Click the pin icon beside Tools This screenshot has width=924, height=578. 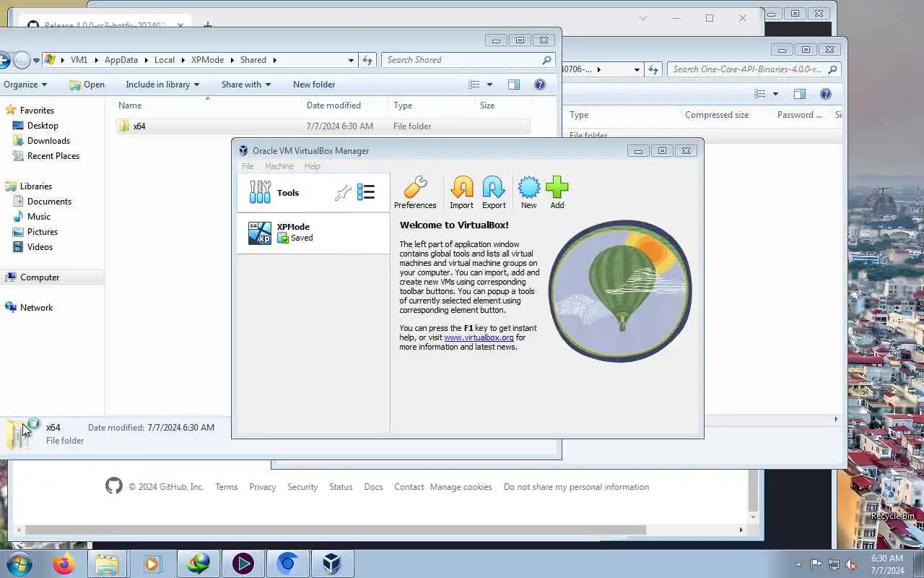[343, 192]
